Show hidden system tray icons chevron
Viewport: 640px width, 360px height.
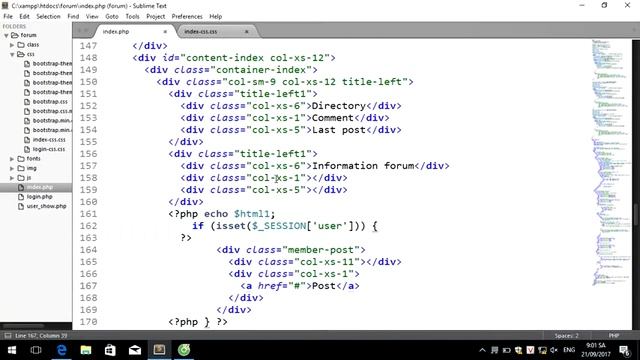pyautogui.click(x=482, y=350)
